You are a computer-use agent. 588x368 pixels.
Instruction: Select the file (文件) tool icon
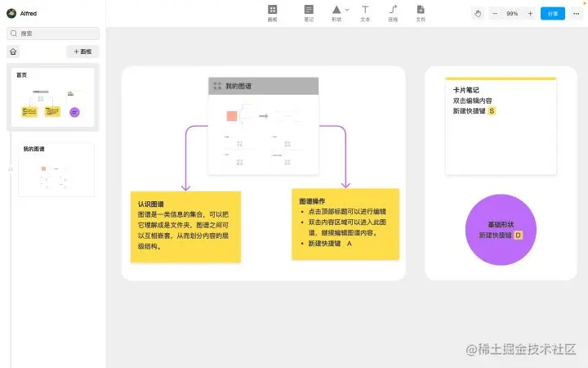coord(421,9)
